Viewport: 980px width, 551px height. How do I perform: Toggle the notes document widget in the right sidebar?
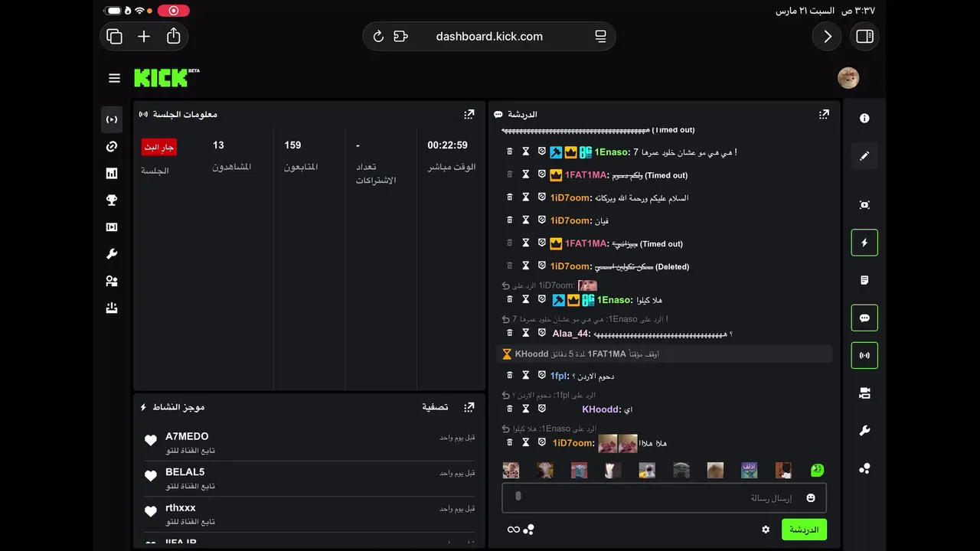pyautogui.click(x=864, y=280)
